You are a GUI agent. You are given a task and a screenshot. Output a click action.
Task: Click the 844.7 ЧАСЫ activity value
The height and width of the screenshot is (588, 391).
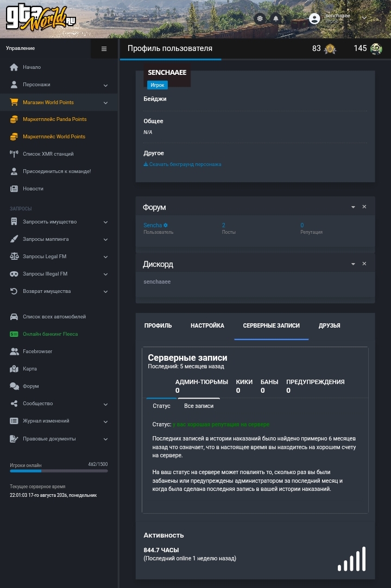pyautogui.click(x=161, y=550)
